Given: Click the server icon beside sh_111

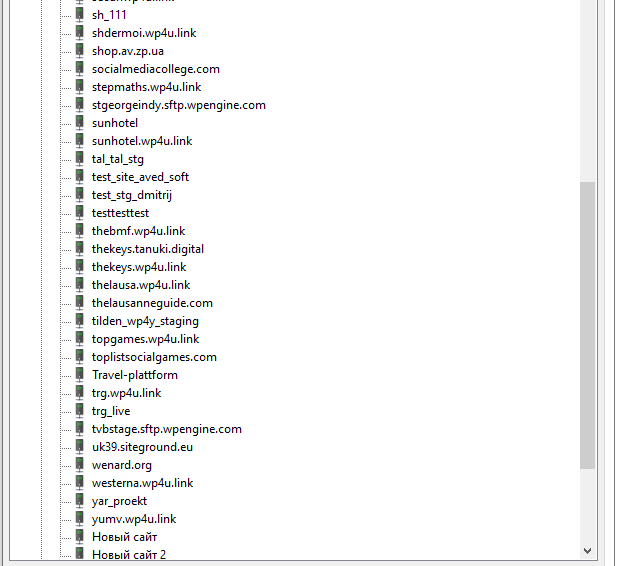Looking at the screenshot, I should 80,15.
